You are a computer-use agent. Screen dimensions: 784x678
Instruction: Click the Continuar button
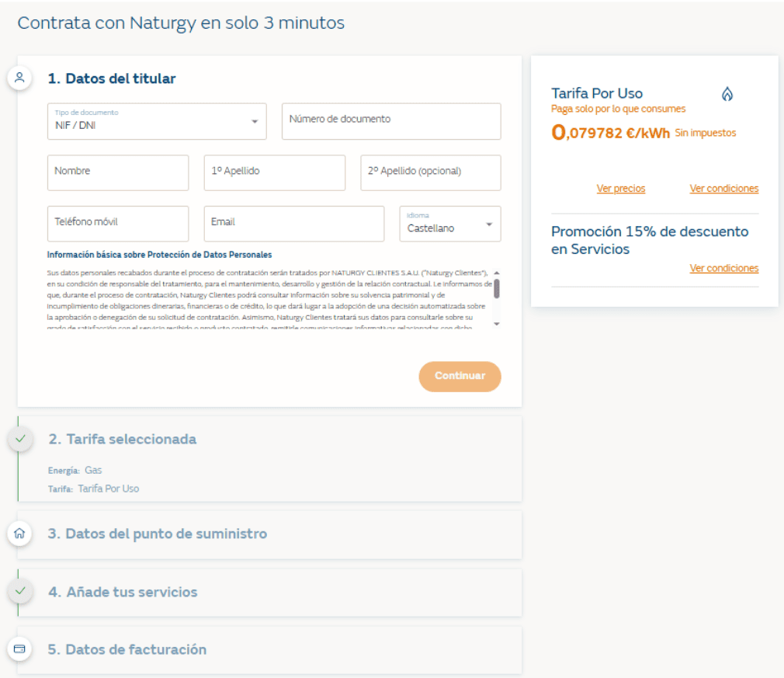(x=460, y=376)
